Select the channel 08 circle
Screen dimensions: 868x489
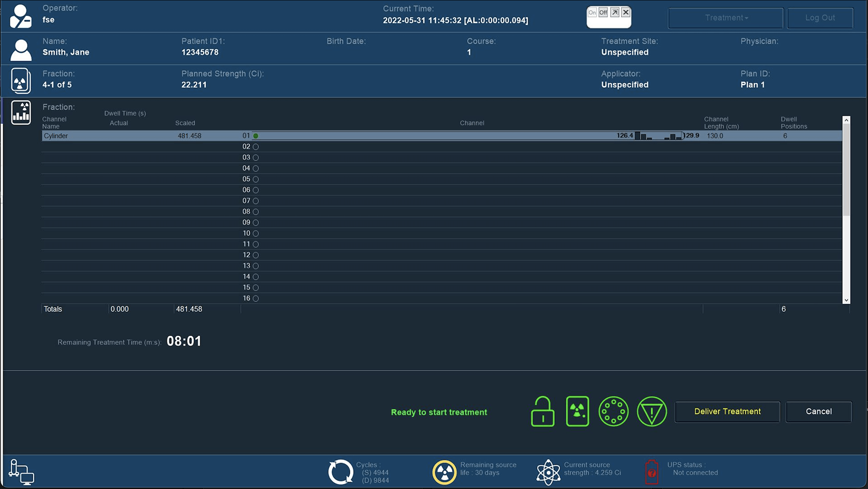pos(256,212)
